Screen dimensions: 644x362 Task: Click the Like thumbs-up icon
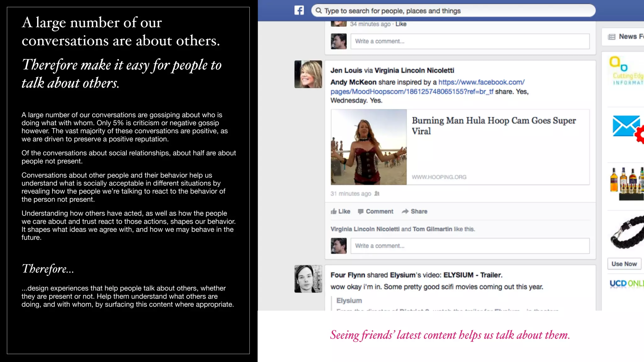[334, 211]
